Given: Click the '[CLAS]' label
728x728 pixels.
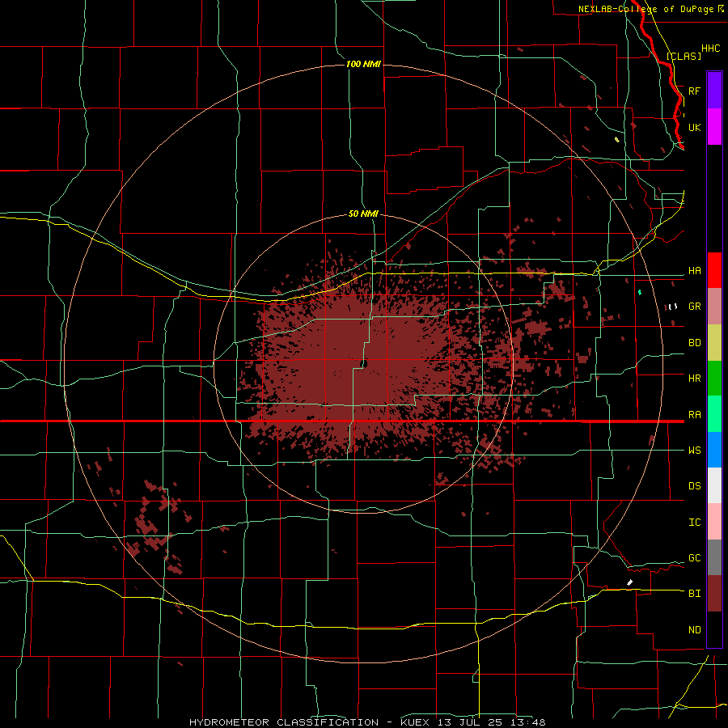Looking at the screenshot, I should coord(684,56).
